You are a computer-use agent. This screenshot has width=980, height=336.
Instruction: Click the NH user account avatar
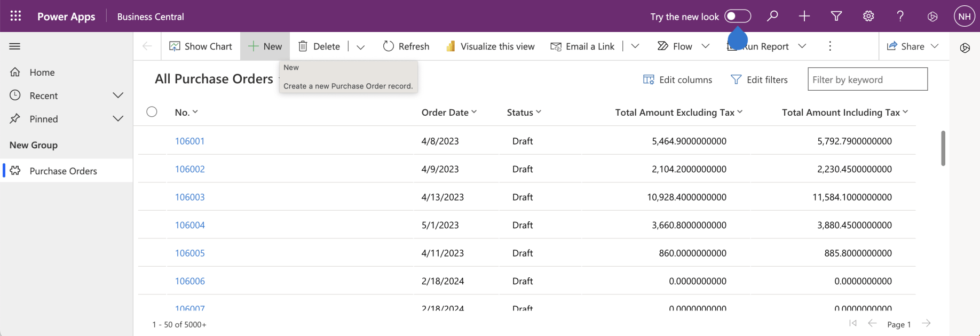click(x=964, y=16)
